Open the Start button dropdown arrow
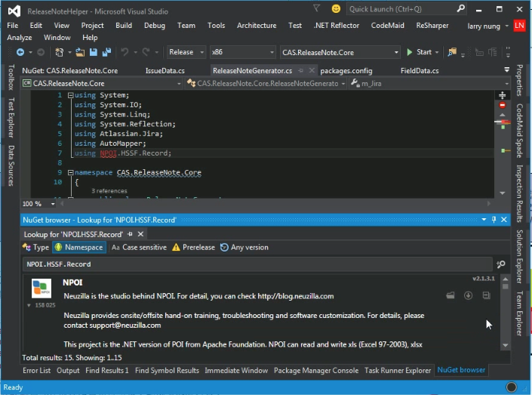The height and width of the screenshot is (395, 532). (437, 52)
